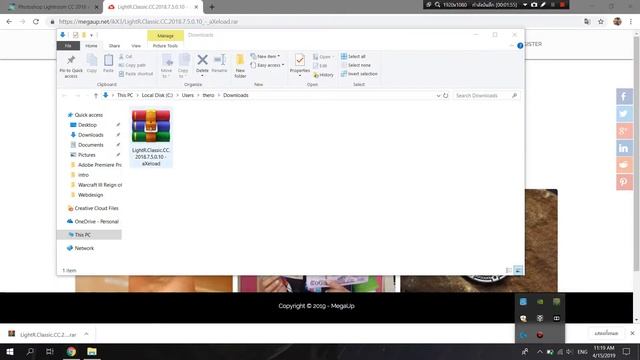The image size is (640, 360).
Task: Click This PC in address bar
Action: [x=125, y=95]
